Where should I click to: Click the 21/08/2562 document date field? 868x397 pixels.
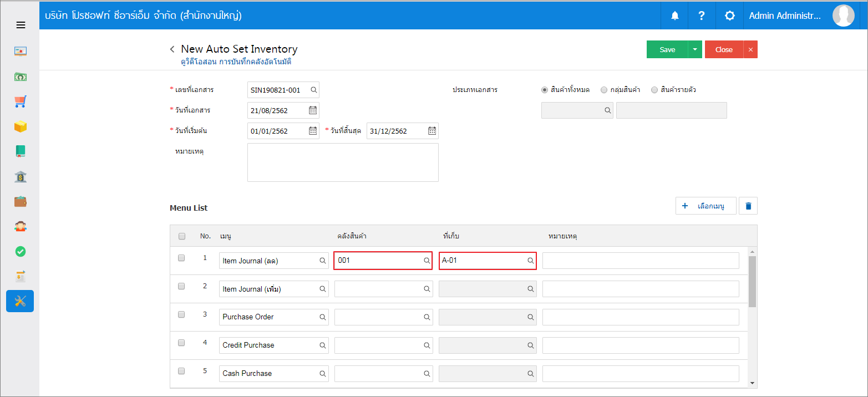(283, 110)
